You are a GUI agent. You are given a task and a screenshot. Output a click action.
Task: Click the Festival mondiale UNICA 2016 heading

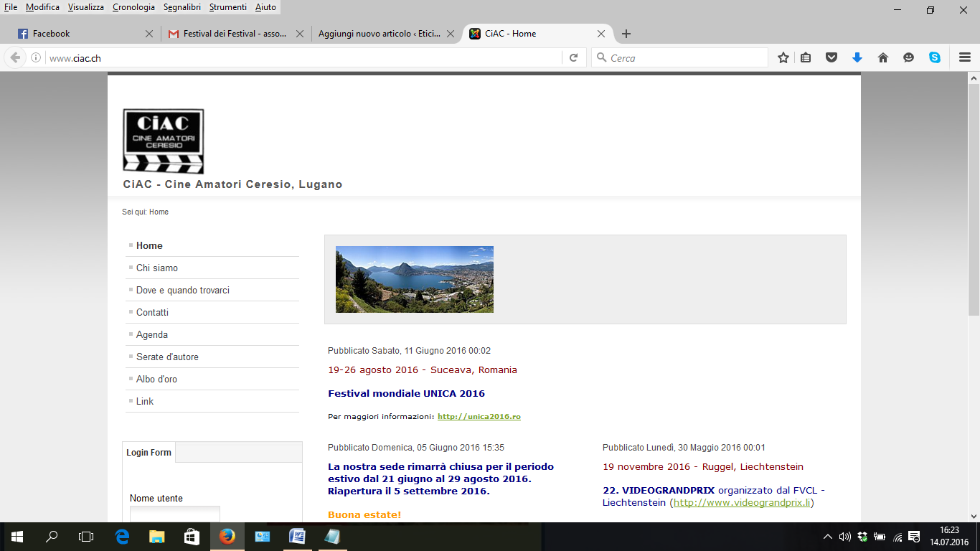pos(406,393)
